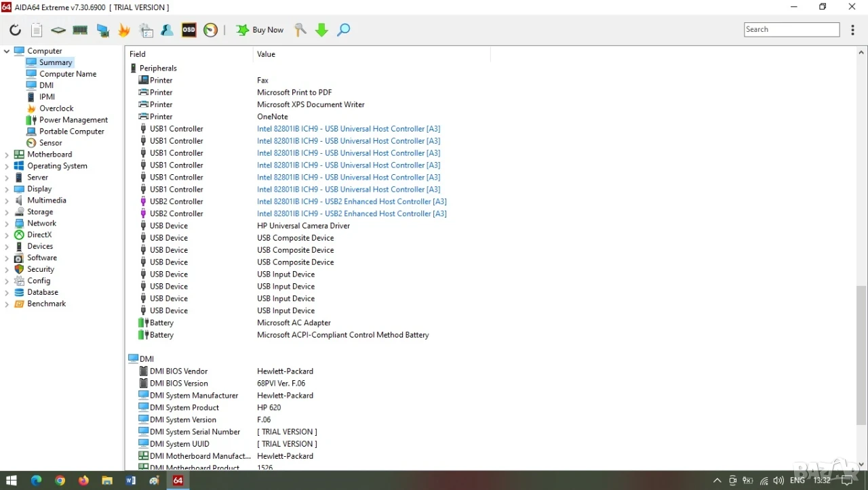Expand the Motherboard tree node
The image size is (868, 490).
point(7,155)
